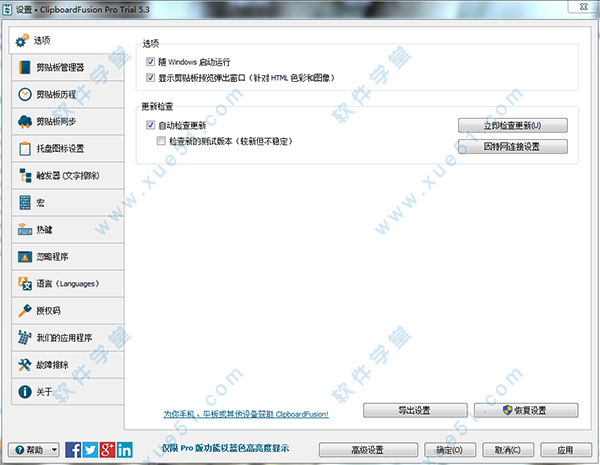The height and width of the screenshot is (465, 600).
Task: Click the calculator icon for 宏
Action: pos(25,202)
